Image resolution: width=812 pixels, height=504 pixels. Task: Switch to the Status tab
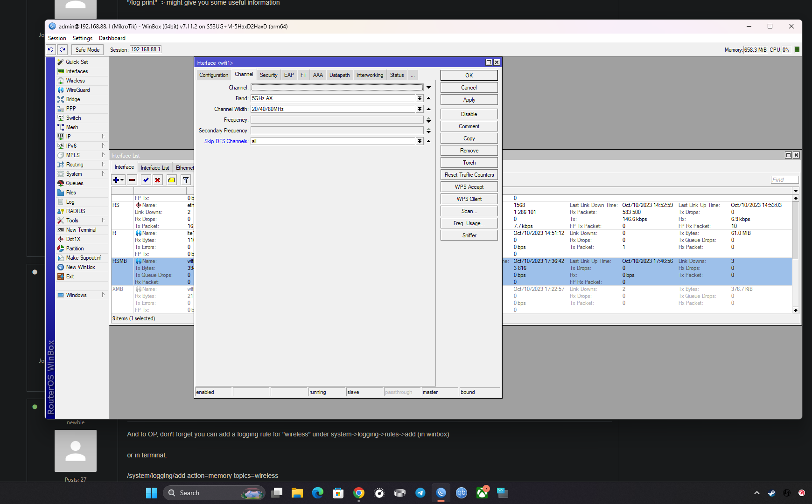click(x=397, y=75)
